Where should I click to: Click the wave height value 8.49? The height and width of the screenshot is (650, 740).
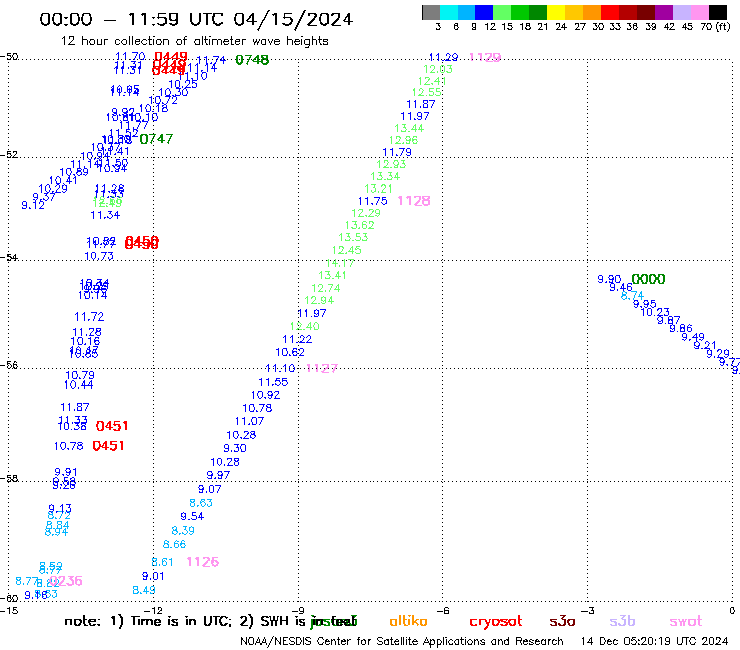click(x=144, y=590)
